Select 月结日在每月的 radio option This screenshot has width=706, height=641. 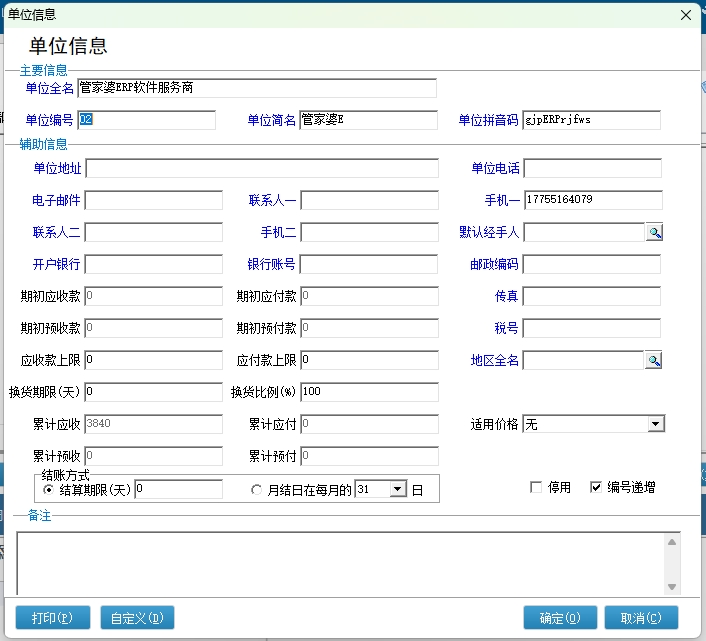coord(256,489)
